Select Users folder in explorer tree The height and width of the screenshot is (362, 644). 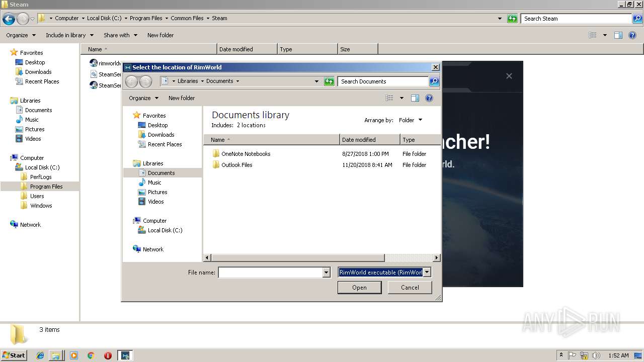point(37,196)
